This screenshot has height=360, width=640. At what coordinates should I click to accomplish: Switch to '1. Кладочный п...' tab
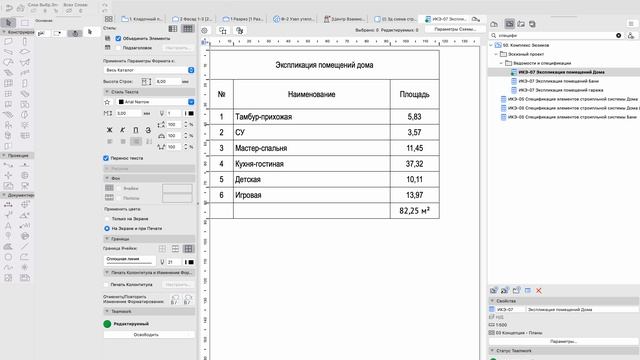(x=142, y=19)
